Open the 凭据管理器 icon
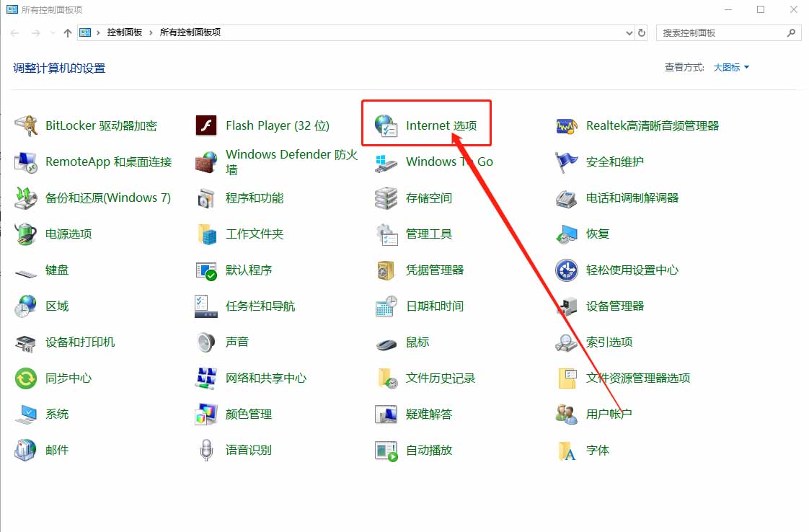The height and width of the screenshot is (532, 809). (386, 270)
